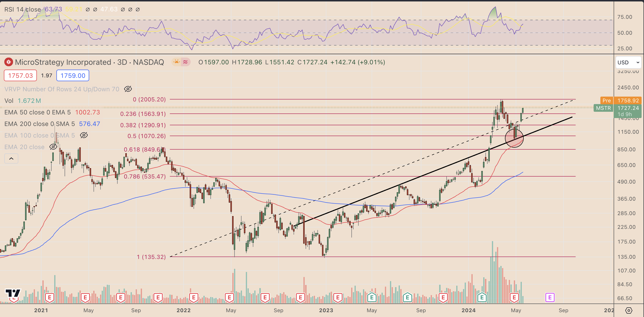This screenshot has width=644, height=317.
Task: Select the VRVP Number Of Rows legend text
Action: pos(62,89)
